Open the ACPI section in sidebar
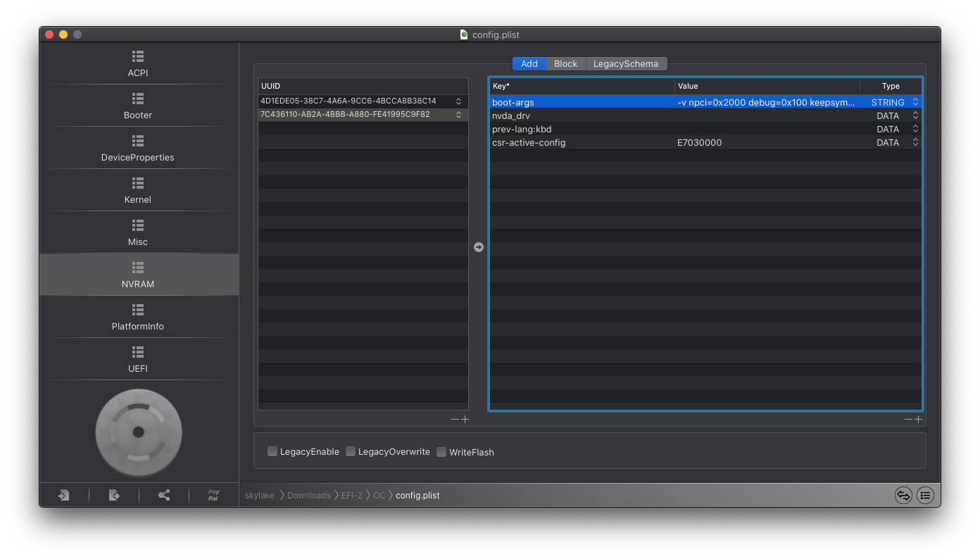The height and width of the screenshot is (559, 980). coord(138,63)
